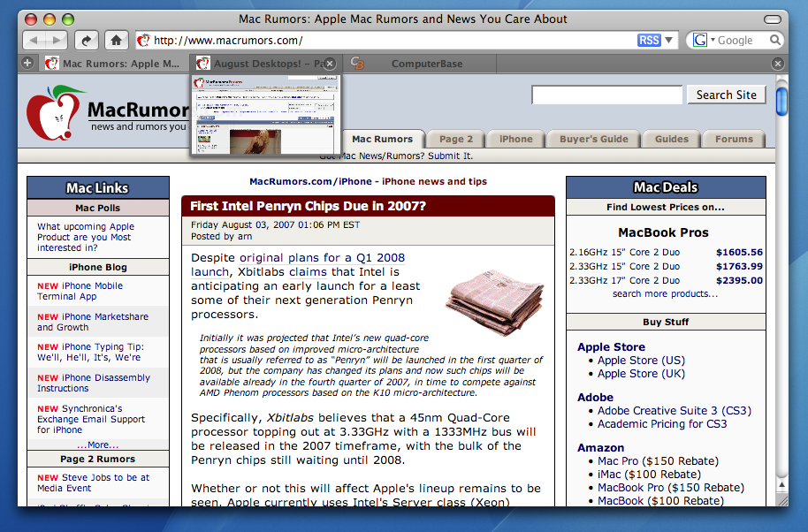Expand the address bar history dropdown arrow
Image resolution: width=808 pixels, height=532 pixels.
coord(669,40)
